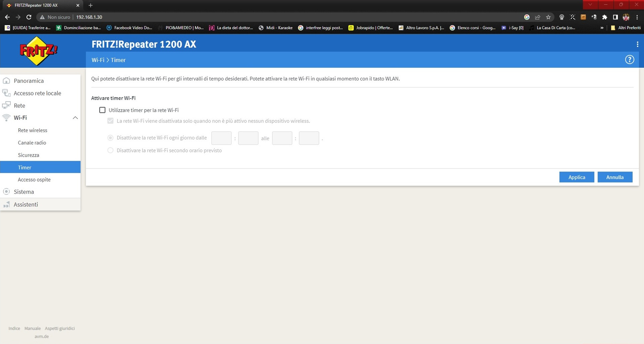Open the [GUIDA] Trasferire a... bookmark

(28, 28)
